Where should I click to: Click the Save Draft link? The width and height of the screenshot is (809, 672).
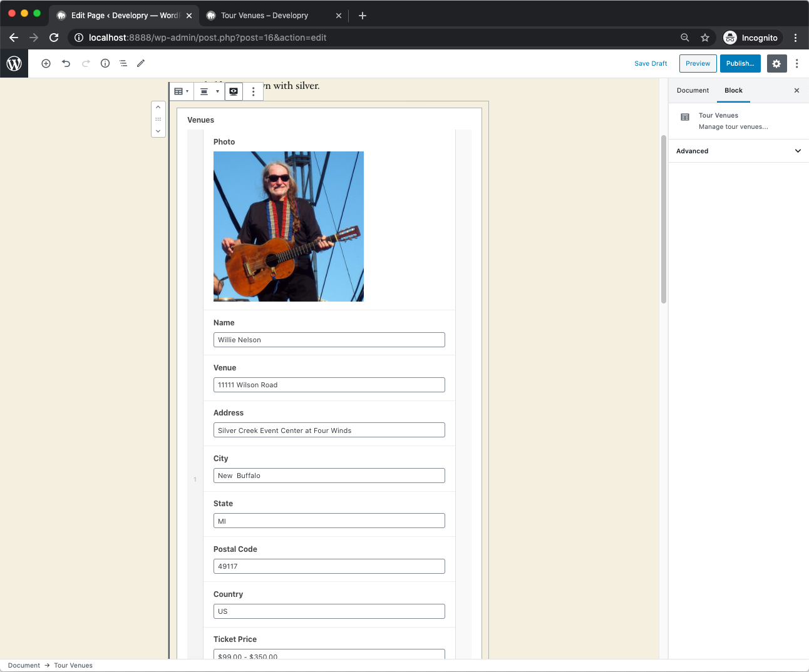click(651, 63)
